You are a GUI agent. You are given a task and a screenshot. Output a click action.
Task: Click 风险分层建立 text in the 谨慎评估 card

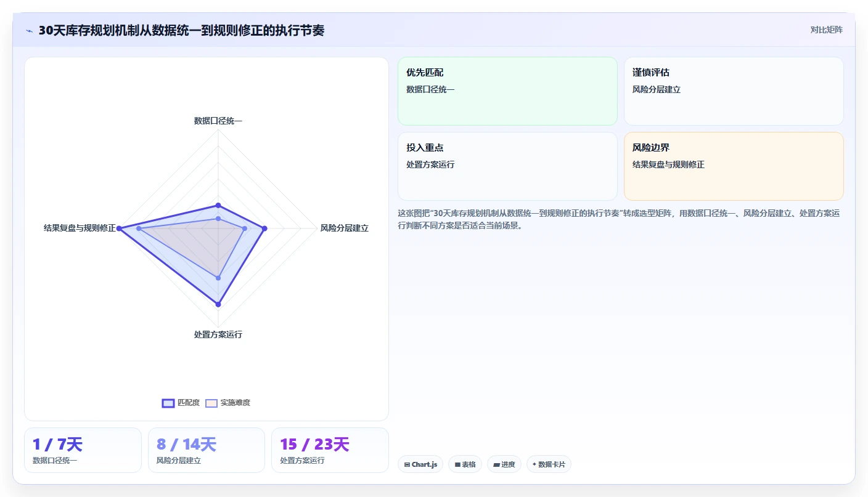point(657,89)
